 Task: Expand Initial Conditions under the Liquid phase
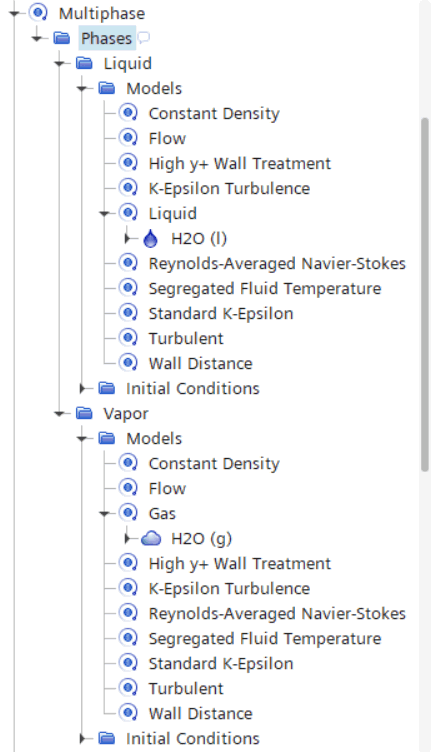point(83,388)
